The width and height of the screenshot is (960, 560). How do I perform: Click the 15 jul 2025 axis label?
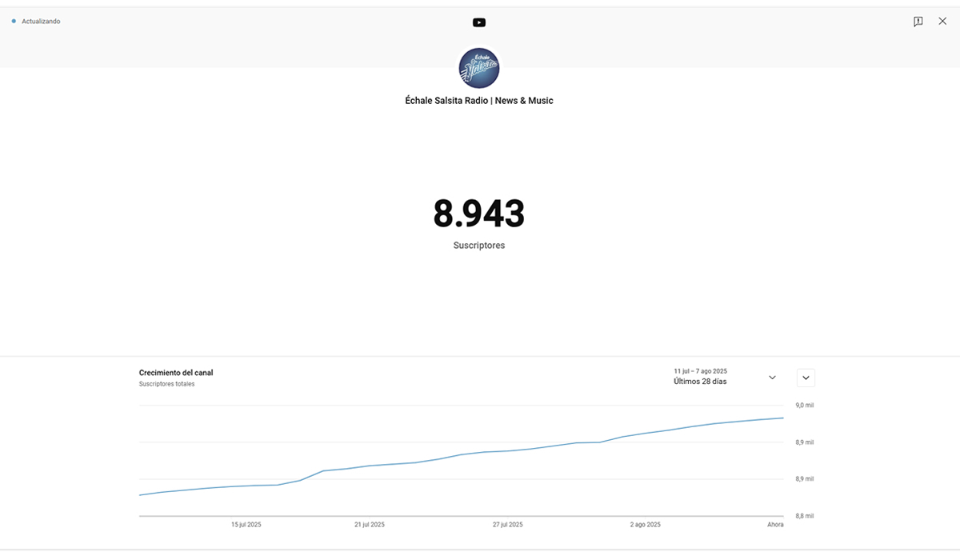[246, 525]
